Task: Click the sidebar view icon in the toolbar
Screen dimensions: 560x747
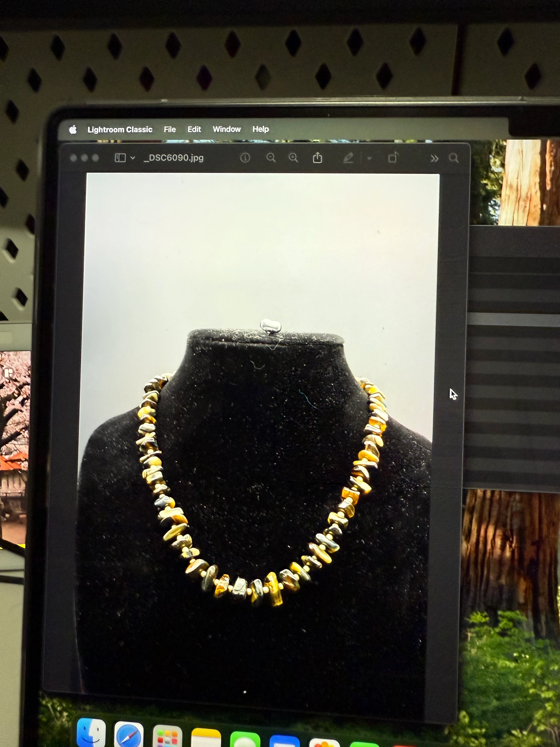Action: point(120,158)
